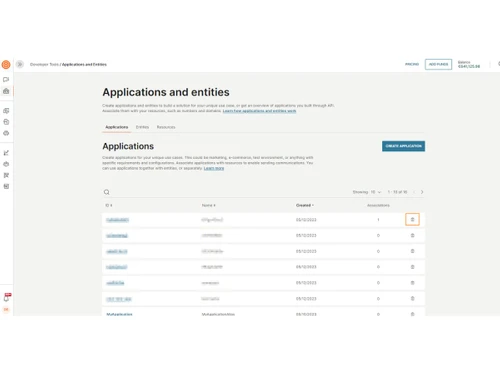Screen dimensions: 500x375
Task: Click the 1 - 10 of 16 pagination text
Action: [x=397, y=192]
